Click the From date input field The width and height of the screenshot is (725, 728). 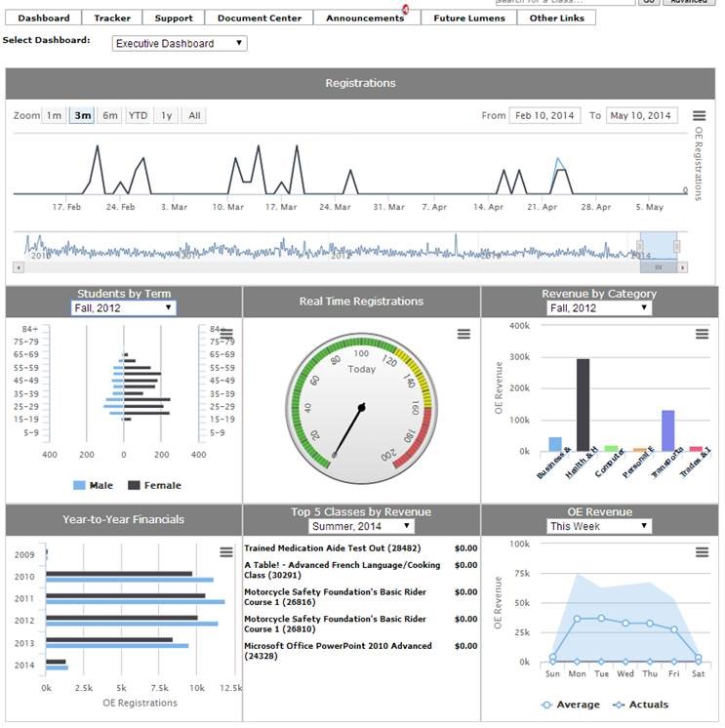544,116
